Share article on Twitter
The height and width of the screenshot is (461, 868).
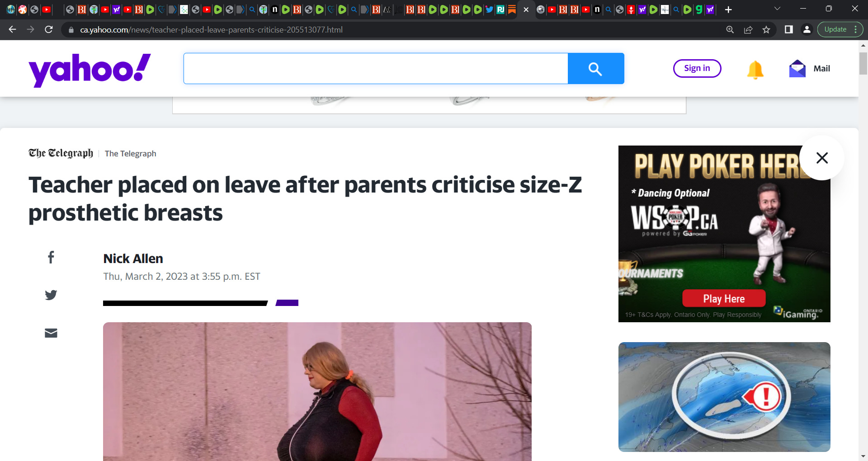[51, 295]
